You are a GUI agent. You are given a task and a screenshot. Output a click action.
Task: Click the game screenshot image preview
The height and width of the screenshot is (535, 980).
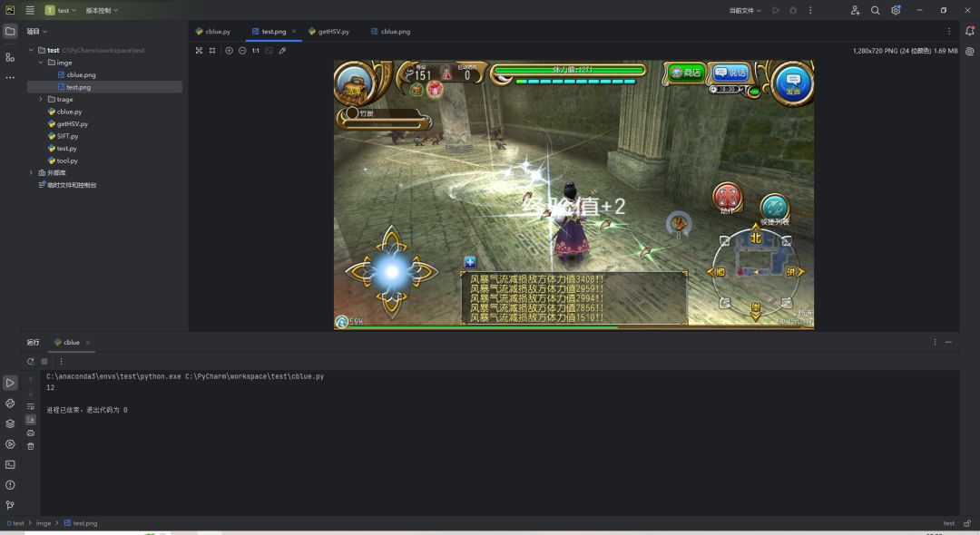(x=573, y=195)
